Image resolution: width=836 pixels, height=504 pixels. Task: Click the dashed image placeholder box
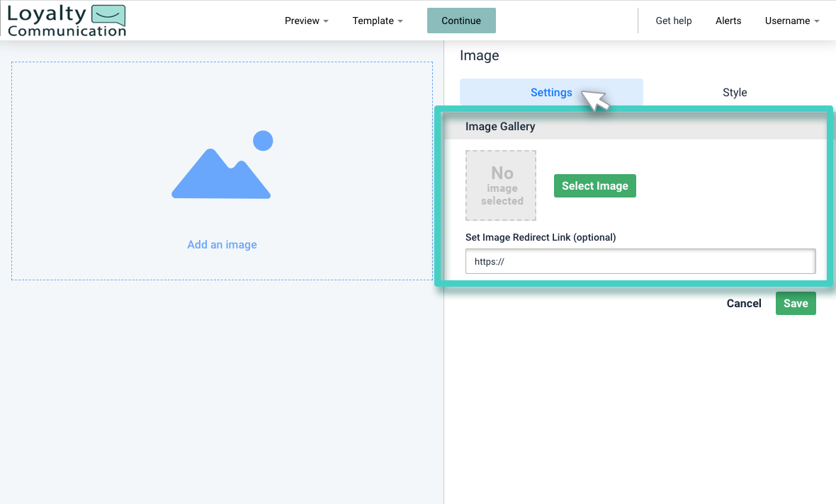222,171
